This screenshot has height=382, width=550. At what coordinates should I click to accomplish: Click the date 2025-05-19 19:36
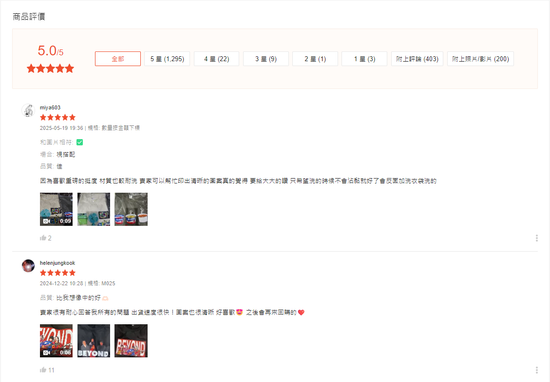tap(61, 128)
